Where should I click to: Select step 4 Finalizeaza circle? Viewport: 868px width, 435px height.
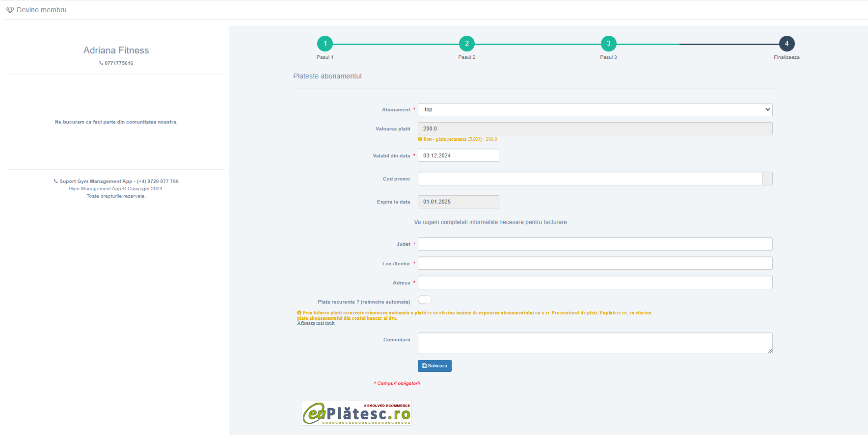click(787, 44)
